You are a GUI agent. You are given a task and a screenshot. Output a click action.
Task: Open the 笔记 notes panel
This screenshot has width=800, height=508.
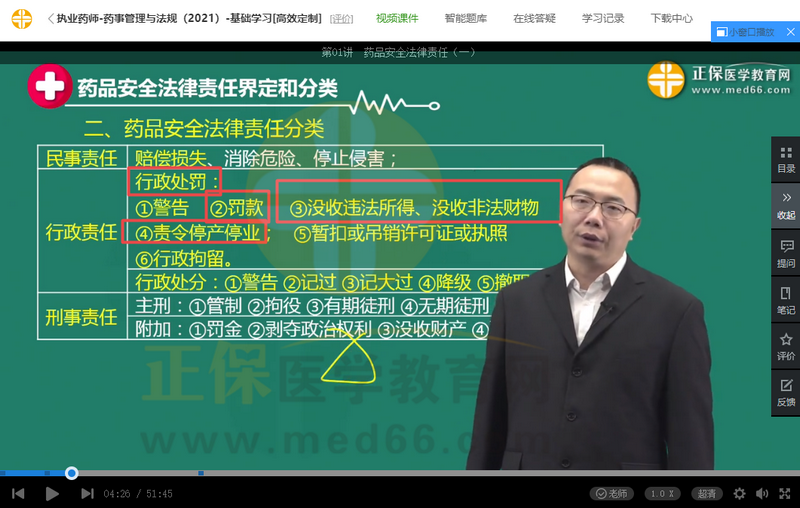click(x=785, y=300)
